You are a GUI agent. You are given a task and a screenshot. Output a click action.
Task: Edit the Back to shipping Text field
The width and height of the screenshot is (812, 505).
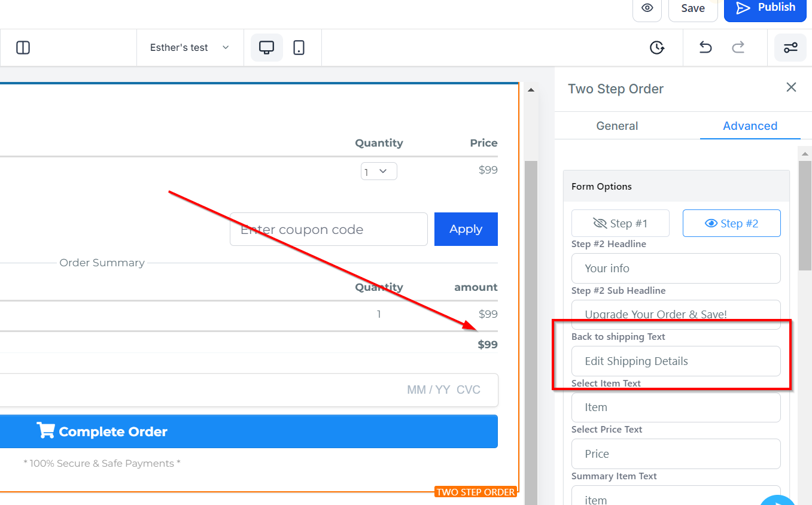pyautogui.click(x=676, y=361)
